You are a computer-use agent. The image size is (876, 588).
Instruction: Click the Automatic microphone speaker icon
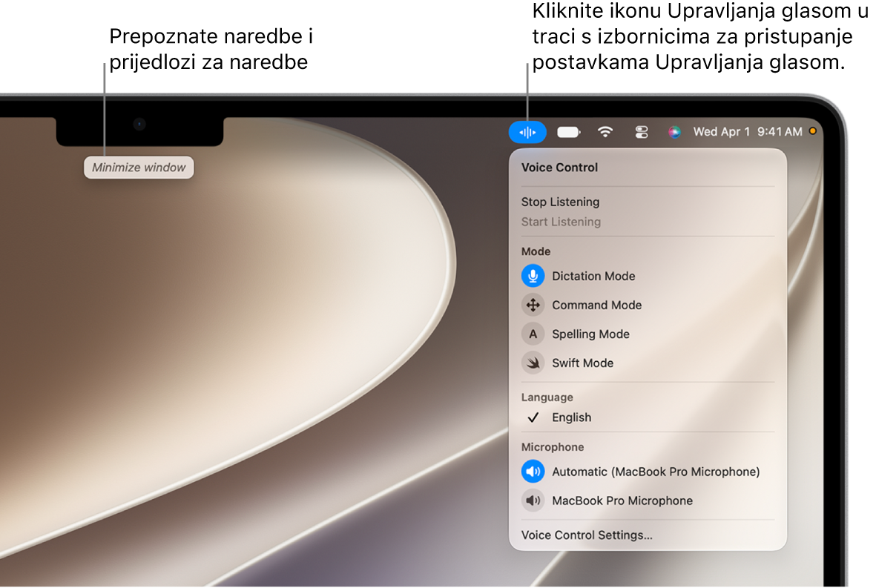[533, 472]
